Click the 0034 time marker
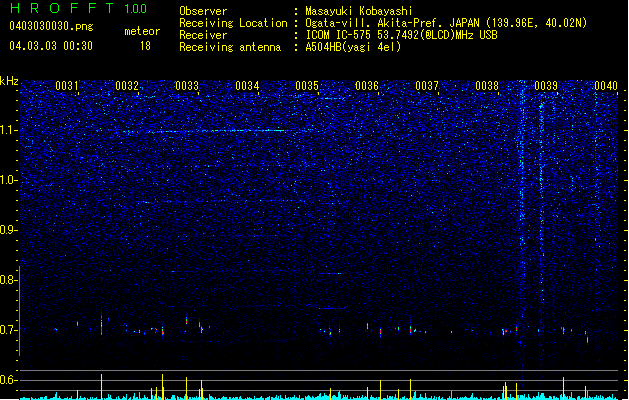 tap(247, 86)
